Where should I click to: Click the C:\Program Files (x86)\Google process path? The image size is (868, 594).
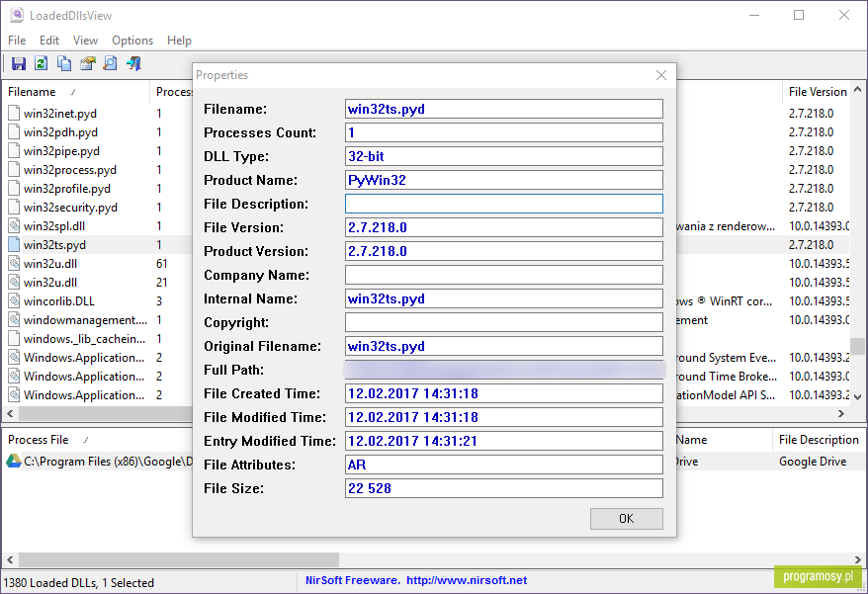(108, 462)
